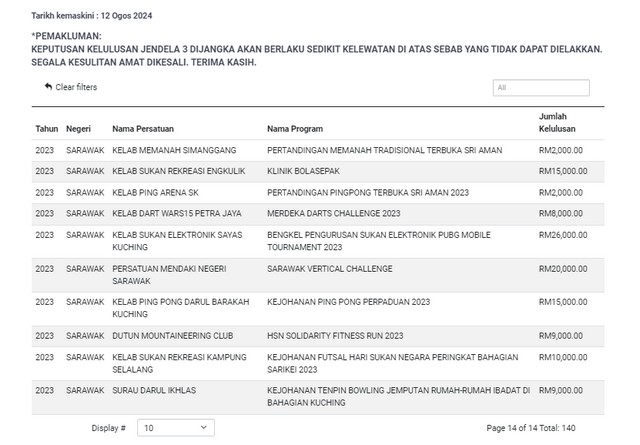The width and height of the screenshot is (640, 445).
Task: Sort by the Negeri column header
Action: point(79,129)
